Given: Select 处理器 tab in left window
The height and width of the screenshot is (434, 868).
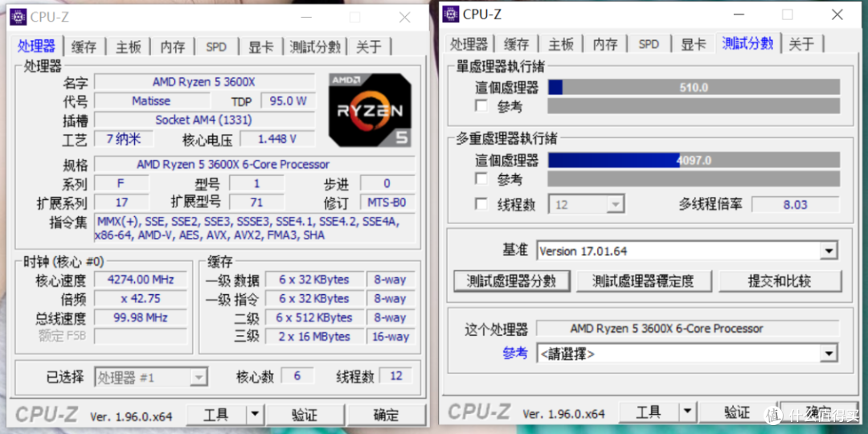Looking at the screenshot, I should (36, 46).
